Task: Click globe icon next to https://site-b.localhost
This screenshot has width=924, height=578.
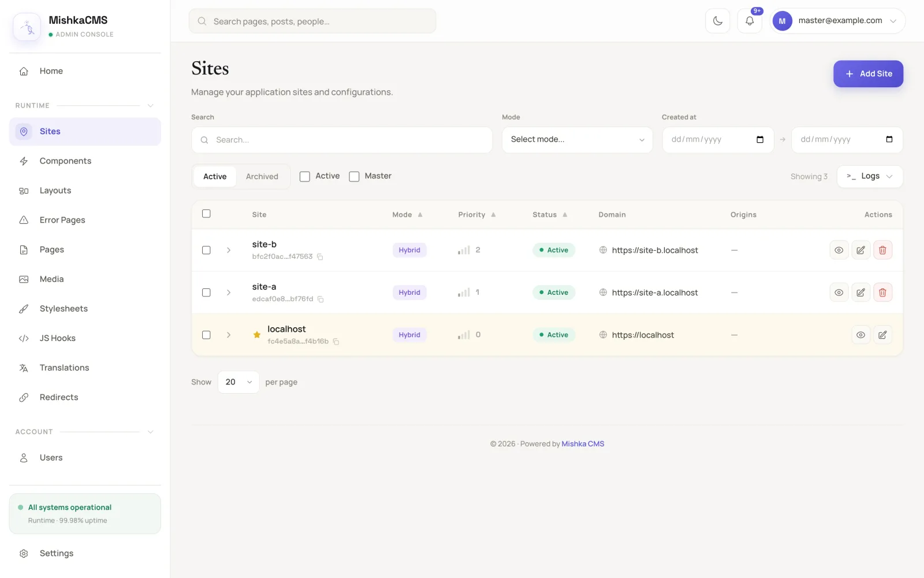Action: pos(603,250)
